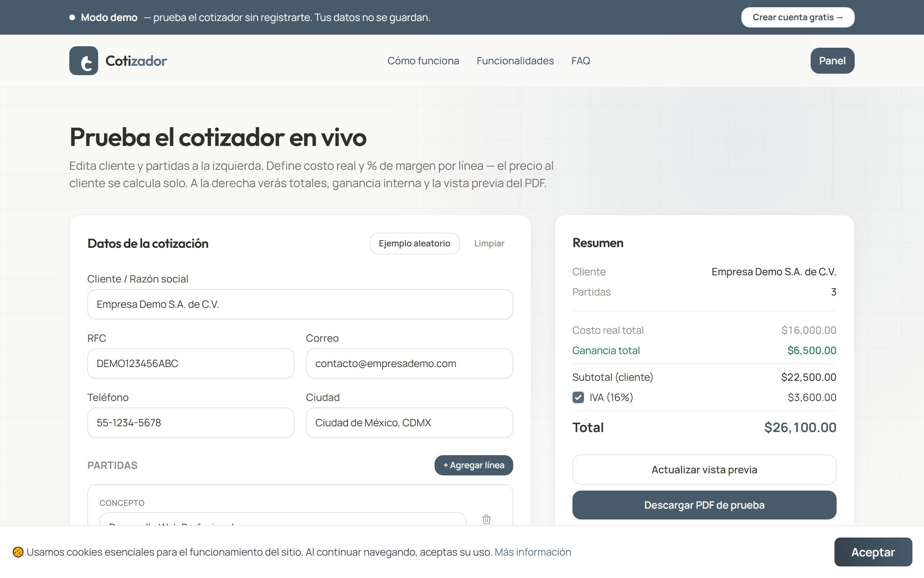Viewport: 924px width, 578px height.
Task: Select the Ganancia total value $6,500.00
Action: click(812, 350)
